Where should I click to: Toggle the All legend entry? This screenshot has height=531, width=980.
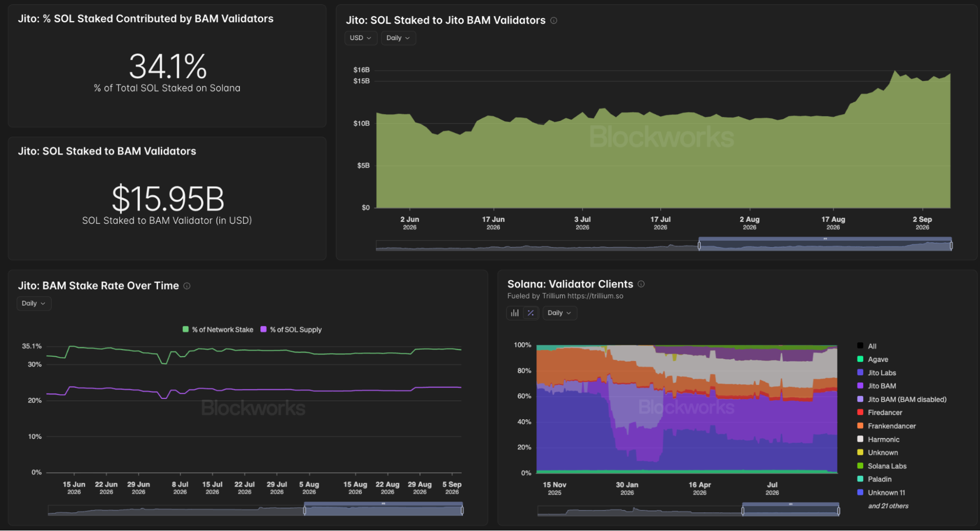(x=867, y=346)
